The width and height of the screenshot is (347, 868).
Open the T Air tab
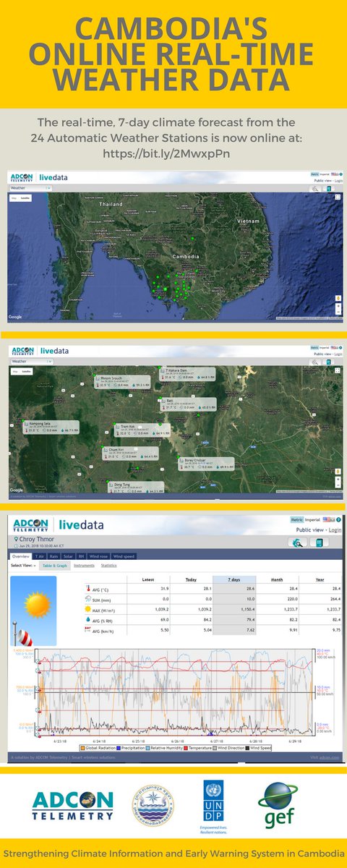[39, 556]
